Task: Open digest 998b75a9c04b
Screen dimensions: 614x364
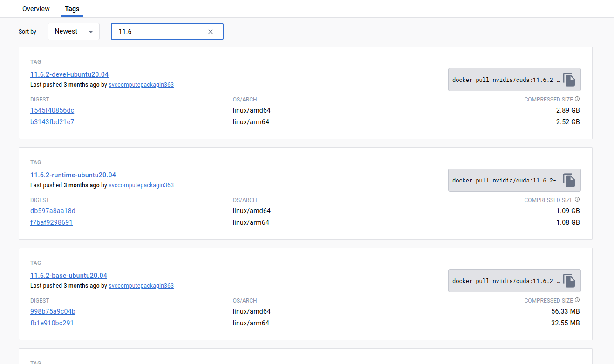Action: coord(53,311)
